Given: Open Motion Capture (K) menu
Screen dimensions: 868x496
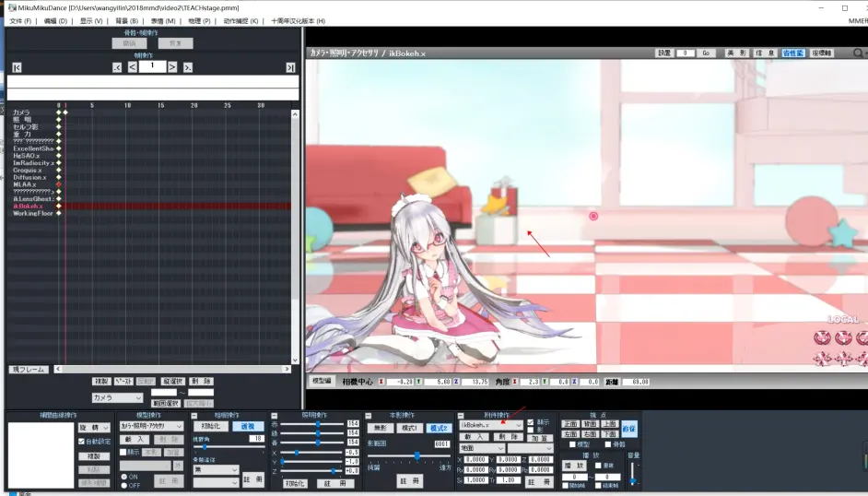Looking at the screenshot, I should (x=240, y=21).
